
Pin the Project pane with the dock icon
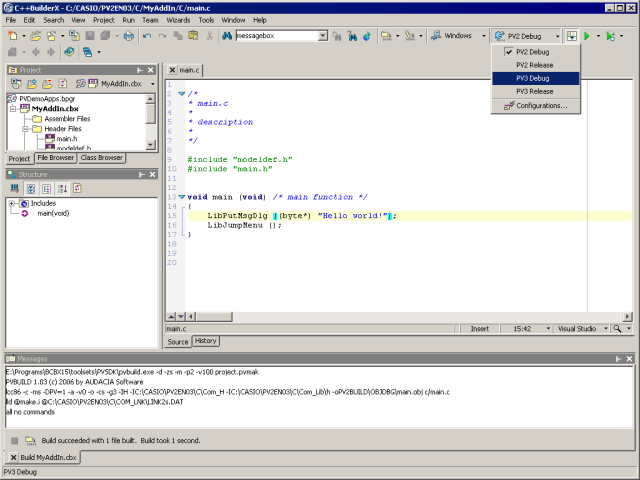140,70
